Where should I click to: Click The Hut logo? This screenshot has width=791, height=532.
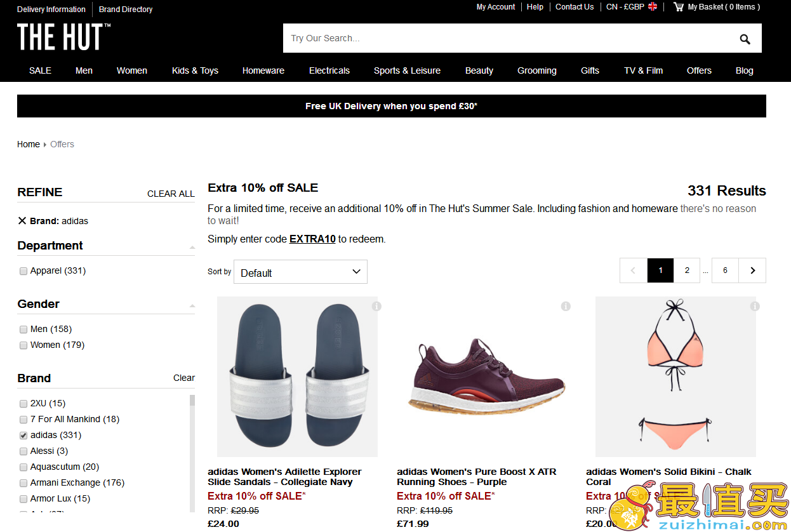pos(63,37)
